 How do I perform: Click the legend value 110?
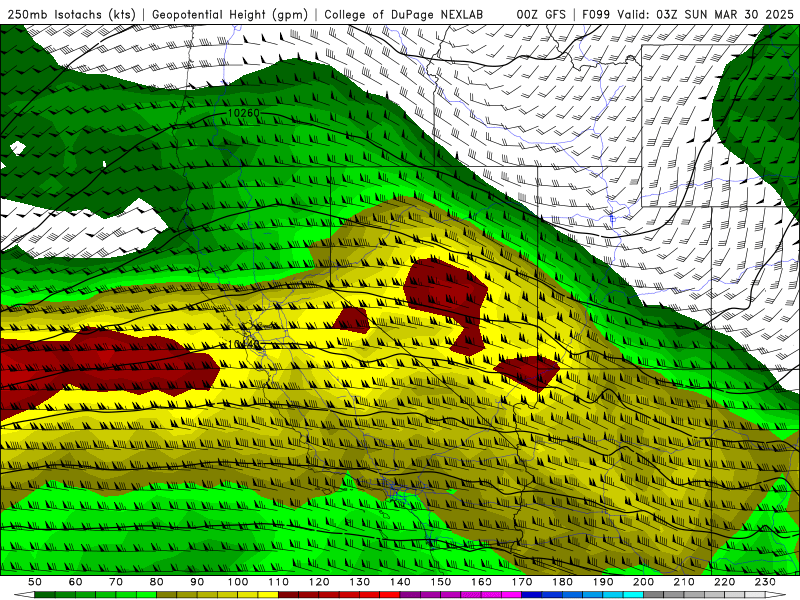(x=279, y=582)
